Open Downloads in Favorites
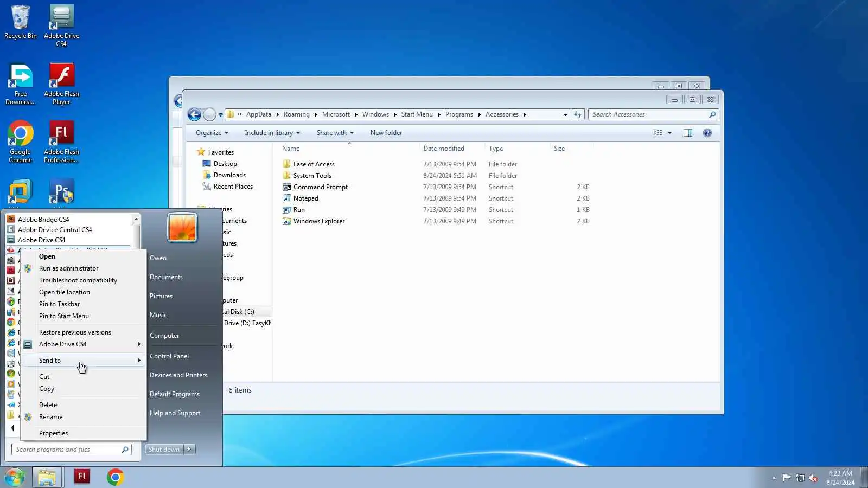This screenshot has width=868, height=488. click(229, 175)
